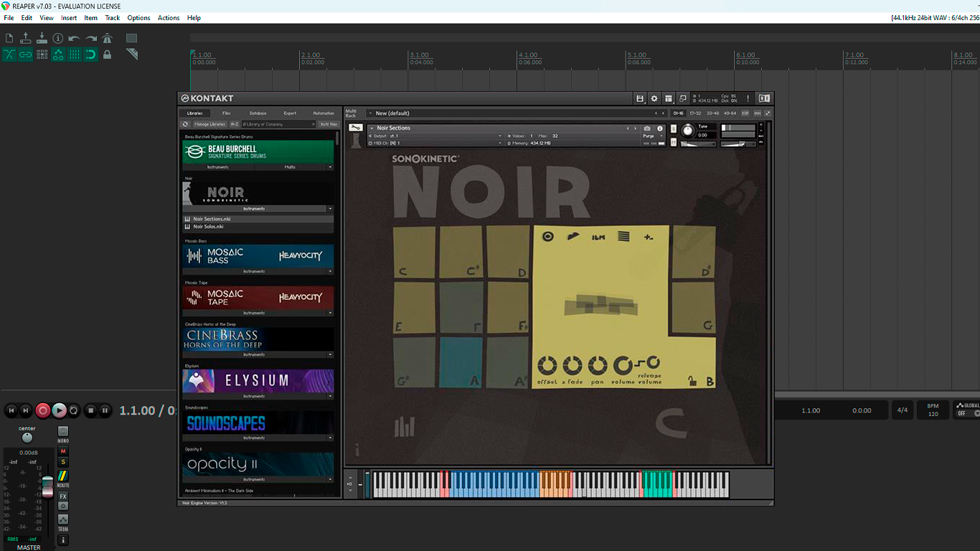Screen dimensions: 980x551
Task: Open REAPER's Insert menu
Action: click(x=69, y=18)
